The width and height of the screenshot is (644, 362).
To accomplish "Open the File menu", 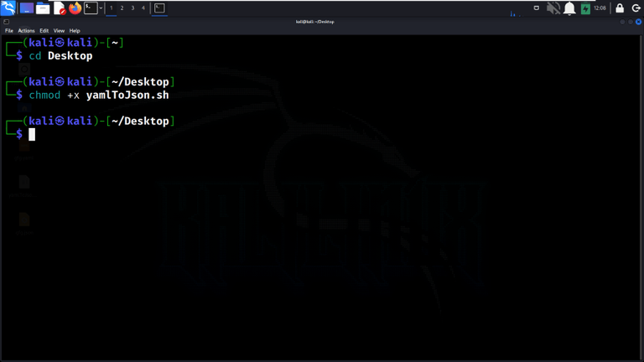I will 9,31.
